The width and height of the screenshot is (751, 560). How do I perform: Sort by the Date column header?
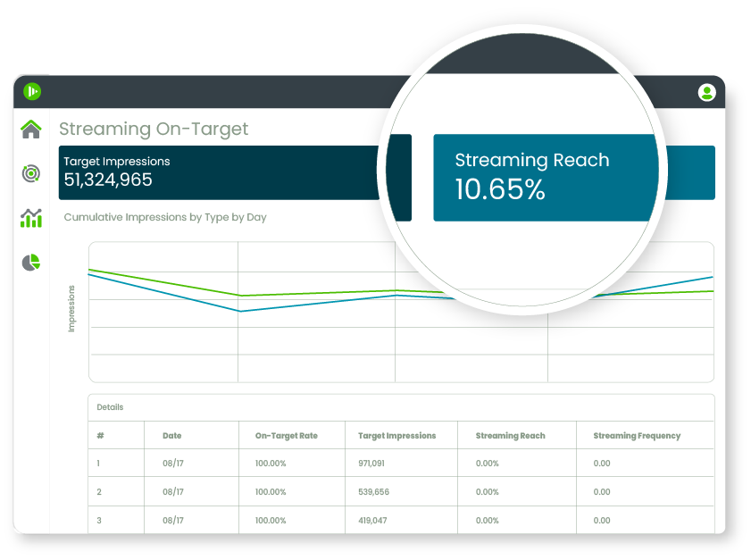click(x=172, y=436)
